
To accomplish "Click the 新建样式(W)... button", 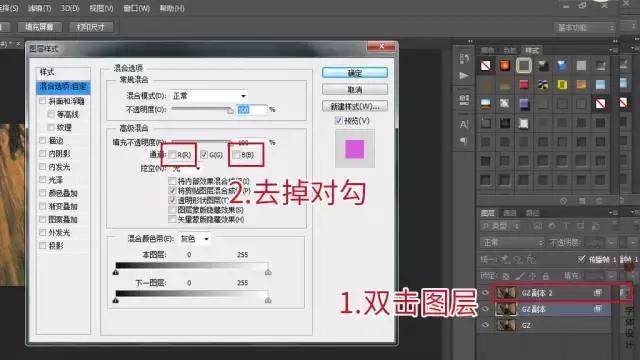I will 355,106.
